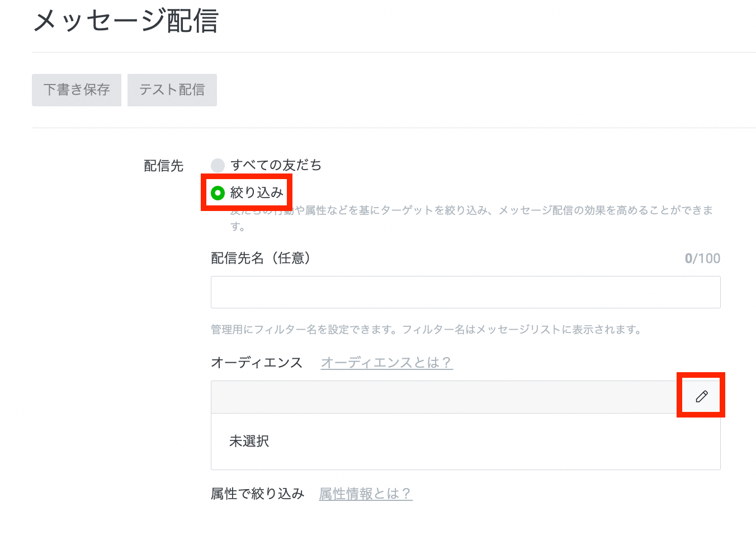
Task: Click the メッセージ配信 page heading
Action: point(126,21)
